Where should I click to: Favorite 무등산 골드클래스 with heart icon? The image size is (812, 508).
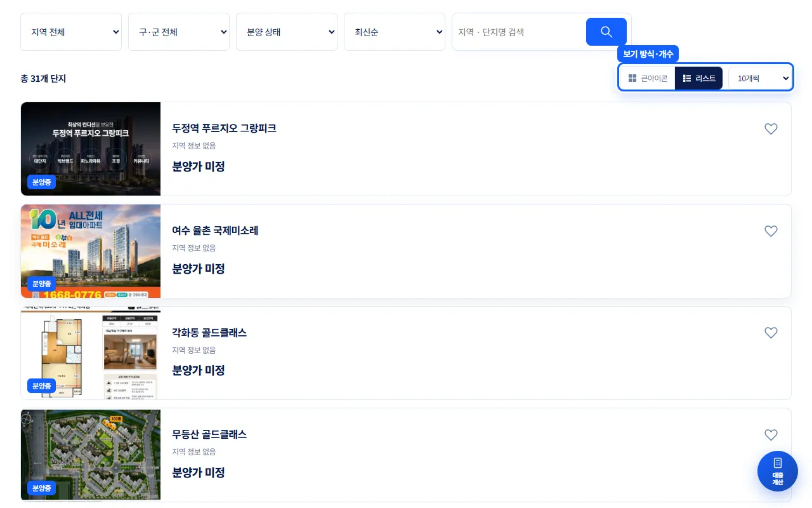[x=771, y=435]
